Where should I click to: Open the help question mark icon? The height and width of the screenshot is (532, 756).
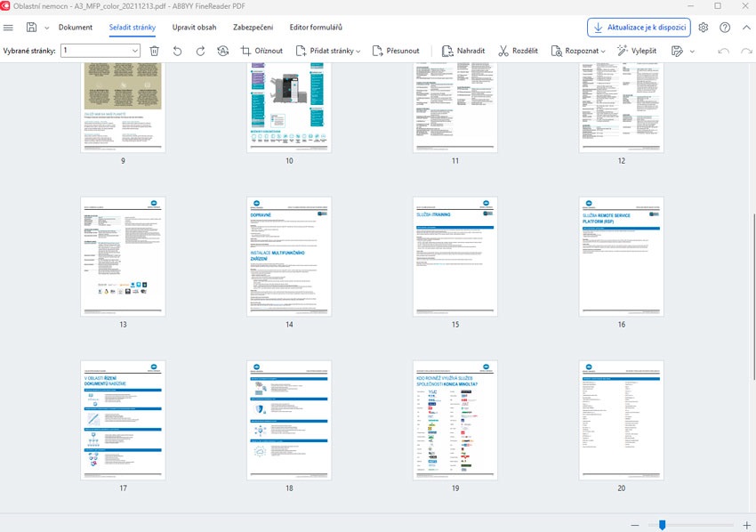tap(725, 28)
